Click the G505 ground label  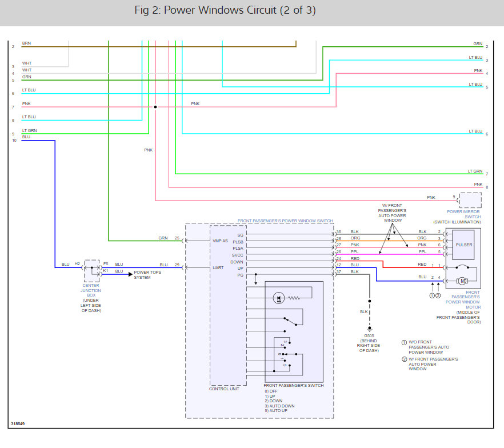[369, 336]
